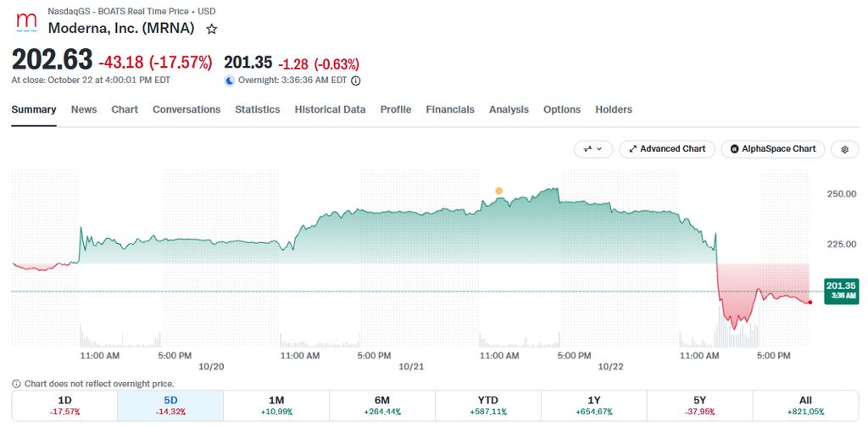
Task: Click the -1.28 (-0.63%) overnight change
Action: tap(319, 63)
